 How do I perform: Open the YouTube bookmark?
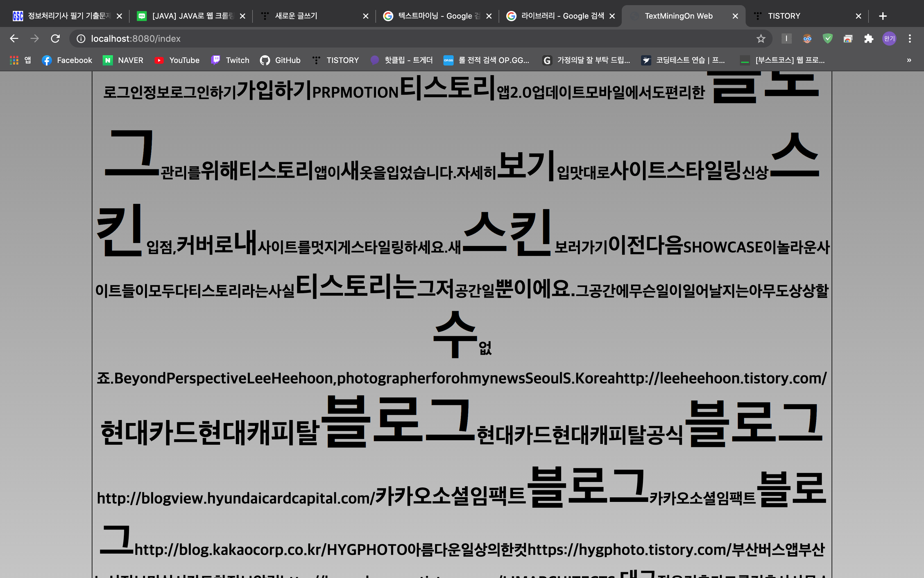[177, 60]
